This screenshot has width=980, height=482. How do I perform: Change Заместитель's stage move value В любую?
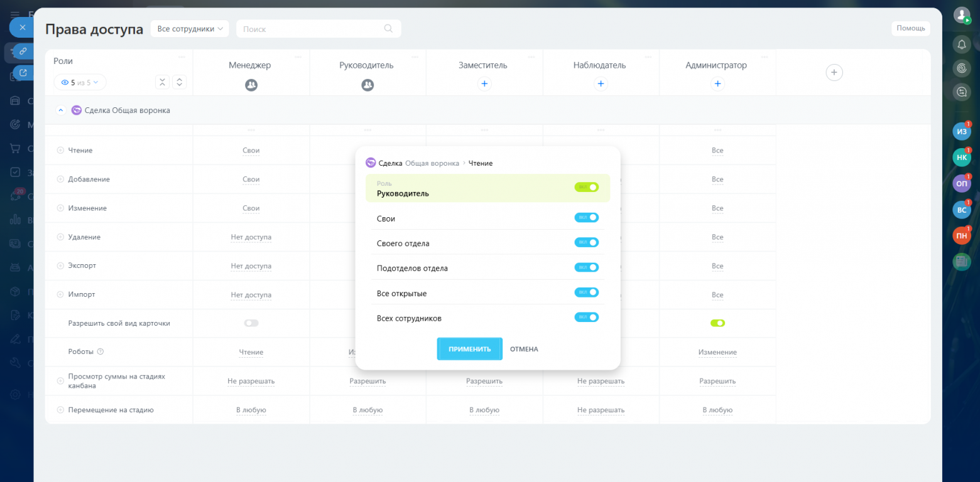[484, 410]
